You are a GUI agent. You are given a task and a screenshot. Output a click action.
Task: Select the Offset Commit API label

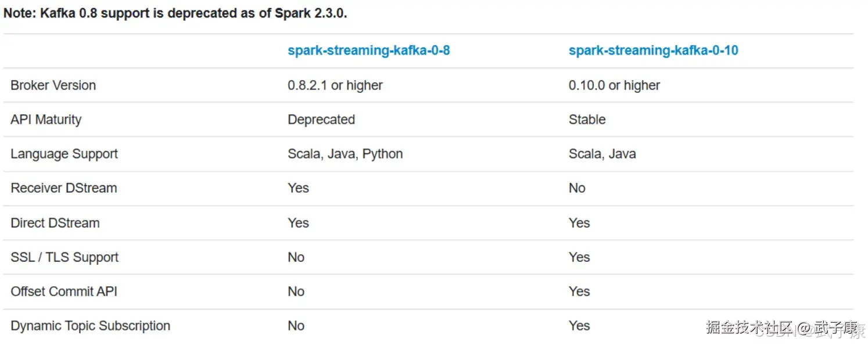coord(64,291)
